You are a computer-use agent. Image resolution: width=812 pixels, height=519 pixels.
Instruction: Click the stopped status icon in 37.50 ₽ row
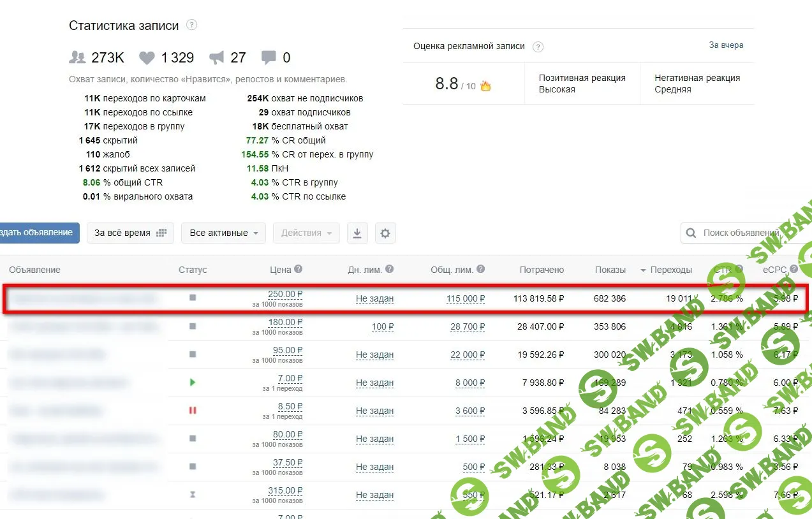click(193, 466)
